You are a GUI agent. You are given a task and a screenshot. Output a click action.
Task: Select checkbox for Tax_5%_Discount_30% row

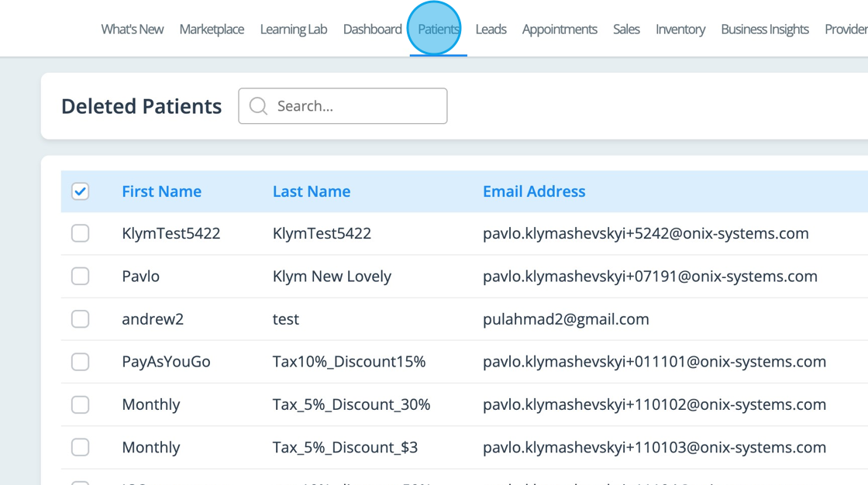pos(81,404)
